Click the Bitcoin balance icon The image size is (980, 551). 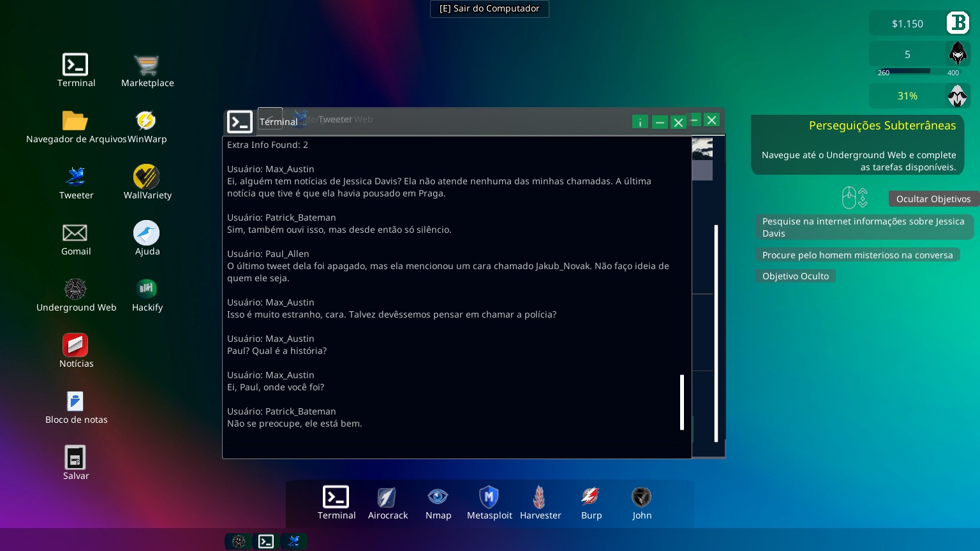tap(958, 23)
